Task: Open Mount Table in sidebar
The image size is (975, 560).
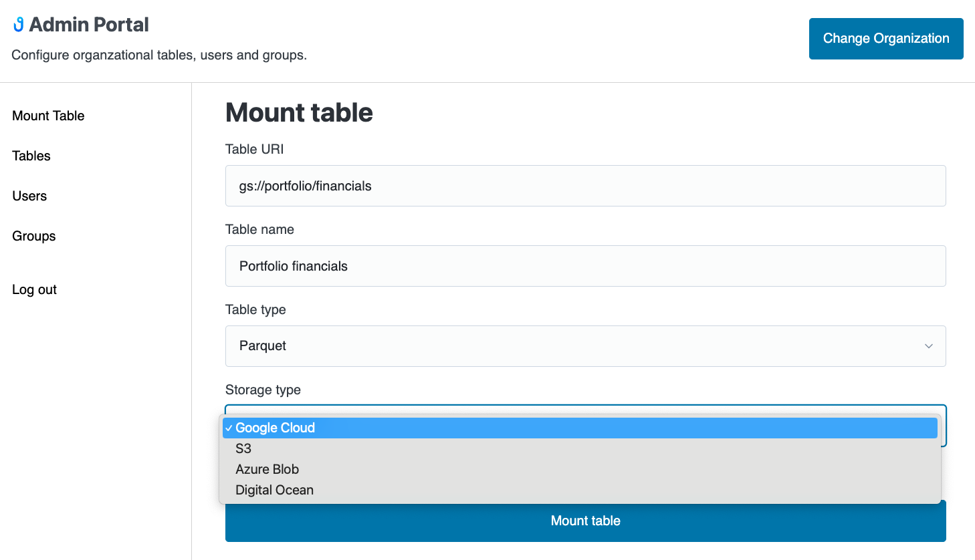Action: 48,116
